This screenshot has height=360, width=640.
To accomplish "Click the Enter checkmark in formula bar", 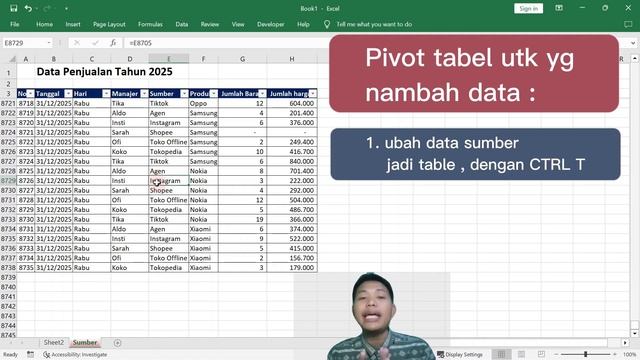I will point(95,43).
